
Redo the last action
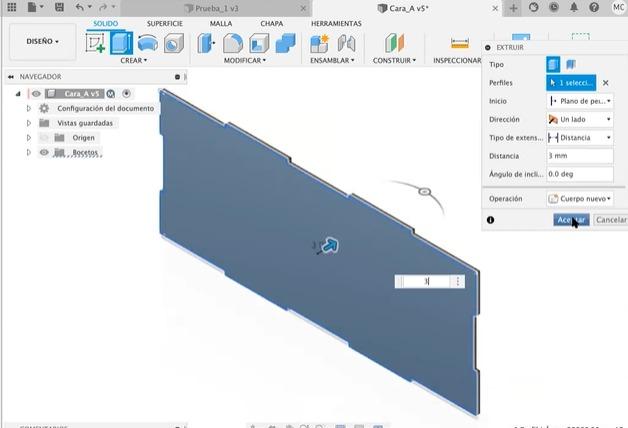[103, 7]
